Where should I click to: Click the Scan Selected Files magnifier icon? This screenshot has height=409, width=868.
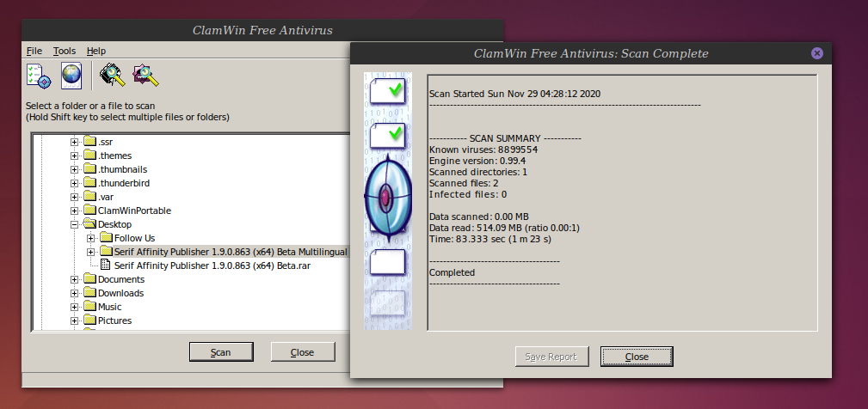[145, 75]
